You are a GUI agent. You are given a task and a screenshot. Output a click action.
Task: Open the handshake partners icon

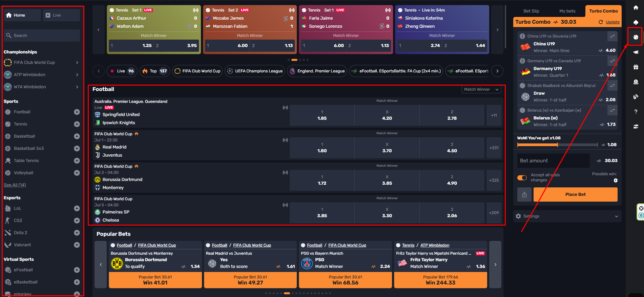pos(636,127)
